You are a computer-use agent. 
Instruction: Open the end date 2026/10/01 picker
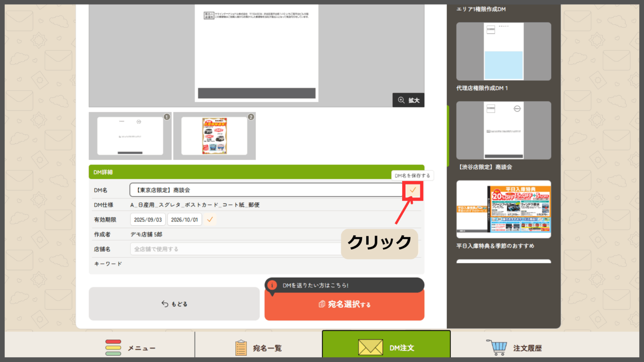coord(184,220)
